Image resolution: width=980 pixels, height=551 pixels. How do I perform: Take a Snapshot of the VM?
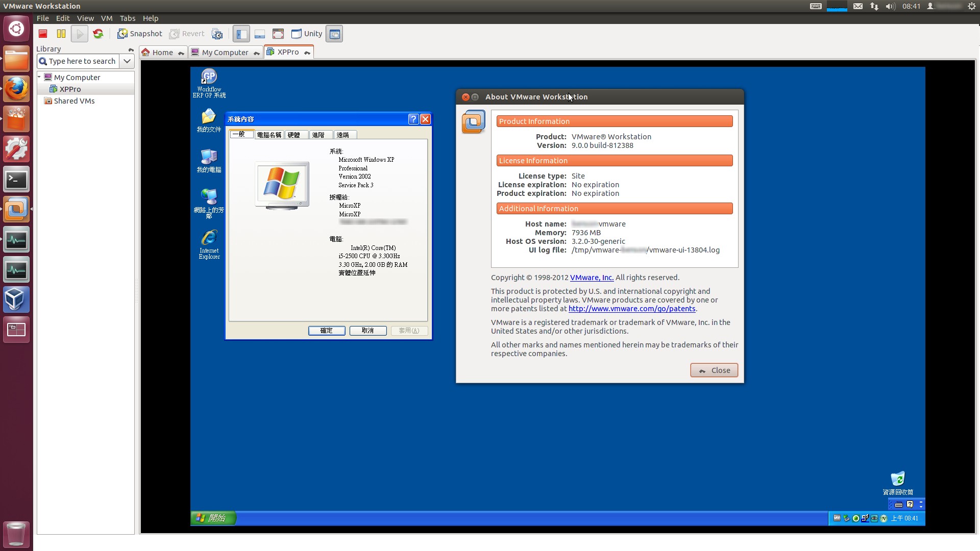pyautogui.click(x=139, y=34)
